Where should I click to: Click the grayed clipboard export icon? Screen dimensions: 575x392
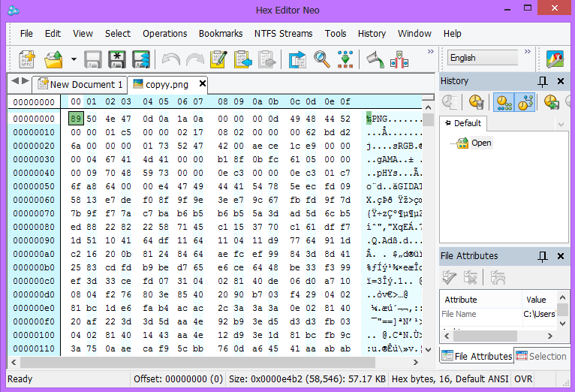coord(267,59)
